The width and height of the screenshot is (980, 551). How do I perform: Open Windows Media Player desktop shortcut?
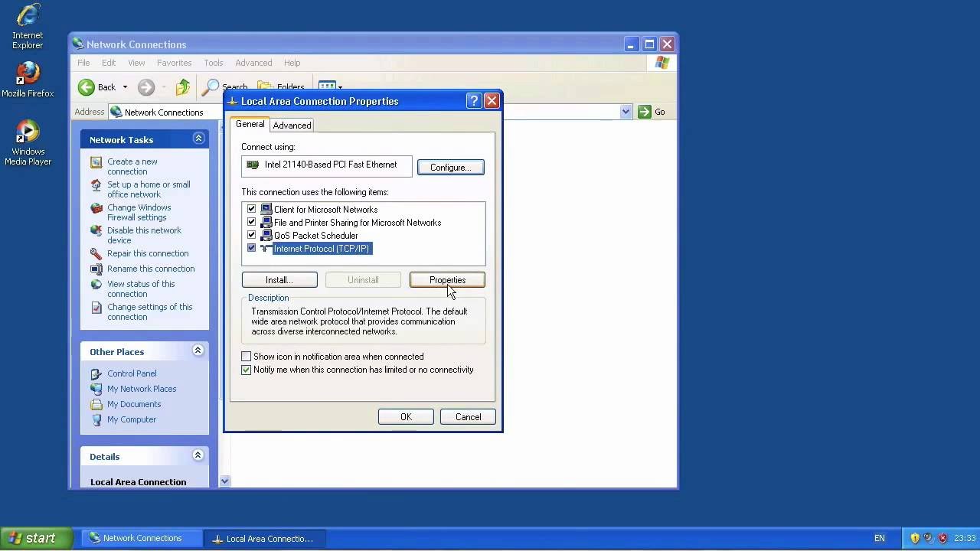[x=28, y=132]
